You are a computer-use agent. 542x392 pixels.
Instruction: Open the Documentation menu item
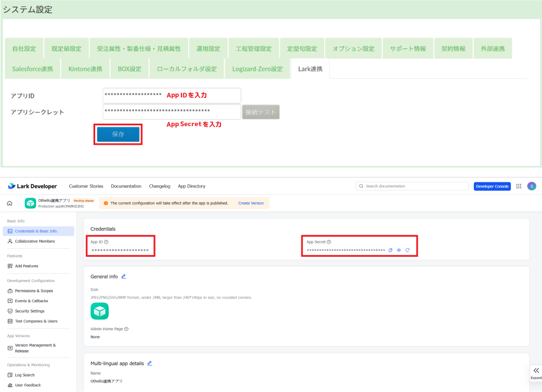coord(126,186)
